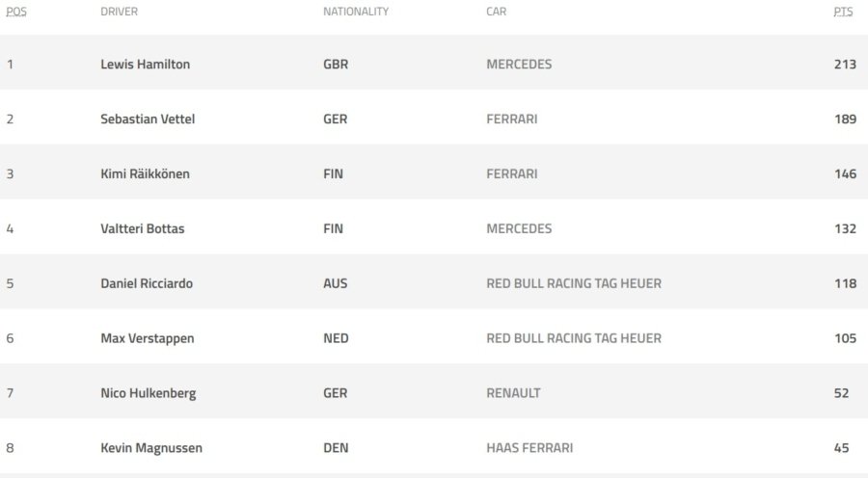Image resolution: width=868 pixels, height=478 pixels.
Task: Open Sebastian Vettel driver link
Action: coord(148,119)
